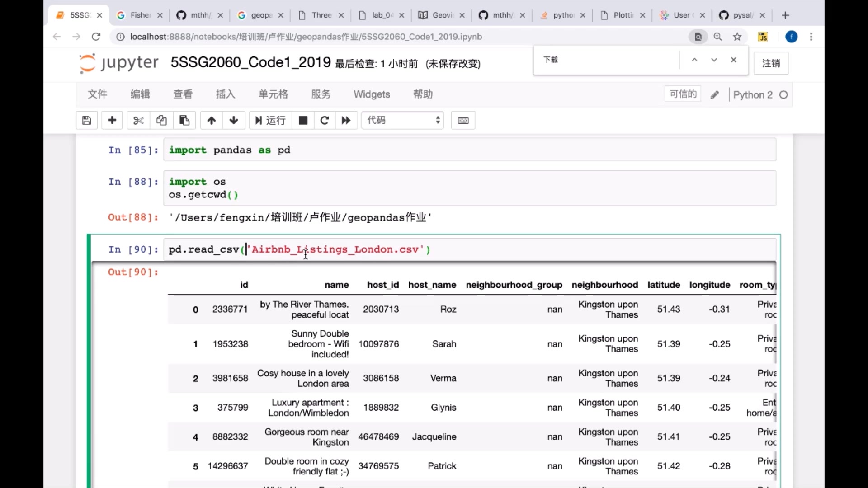Toggle the bookmark star in the address bar
Image resolution: width=868 pixels, height=488 pixels.
coord(737,37)
